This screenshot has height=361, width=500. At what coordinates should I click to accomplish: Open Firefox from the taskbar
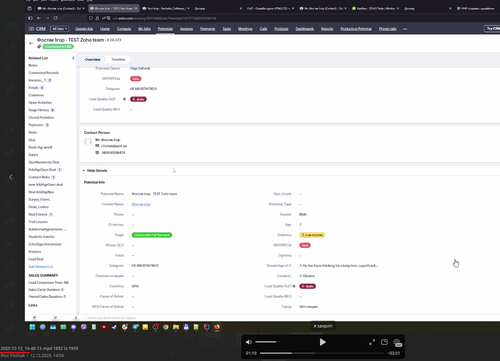(217, 327)
